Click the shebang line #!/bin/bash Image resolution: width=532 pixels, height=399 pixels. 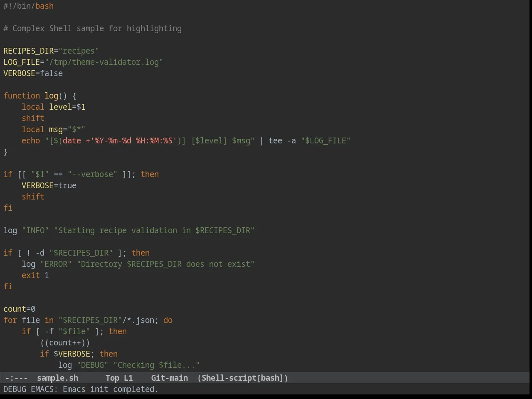(x=28, y=6)
